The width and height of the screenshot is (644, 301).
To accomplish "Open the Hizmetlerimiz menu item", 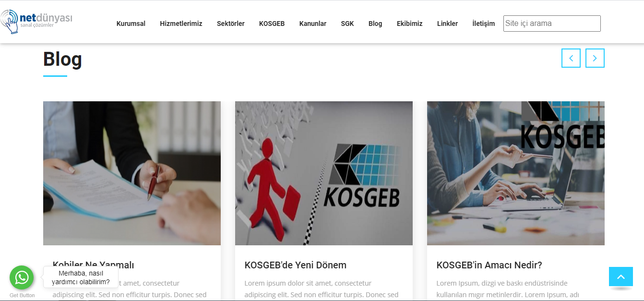I will tap(181, 24).
